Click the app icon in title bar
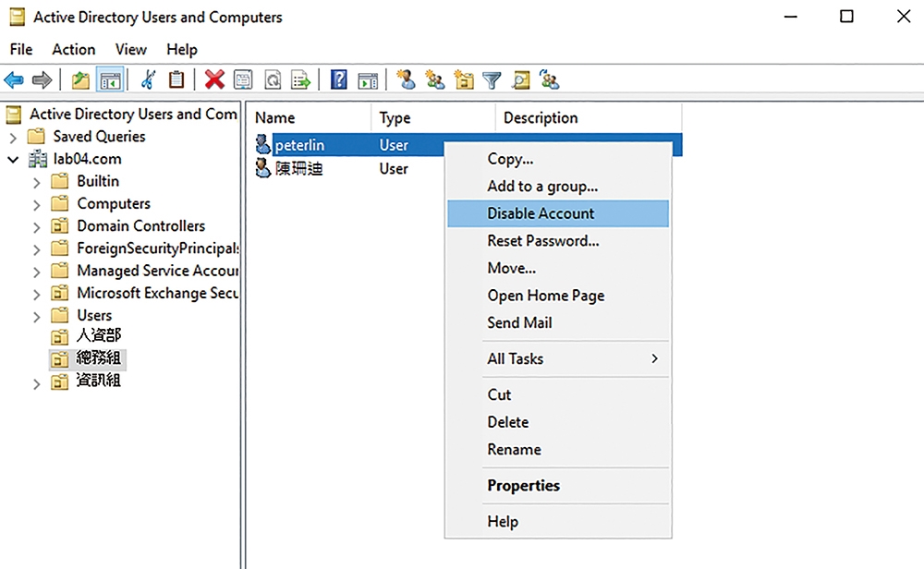Image resolution: width=924 pixels, height=569 pixels. click(18, 17)
